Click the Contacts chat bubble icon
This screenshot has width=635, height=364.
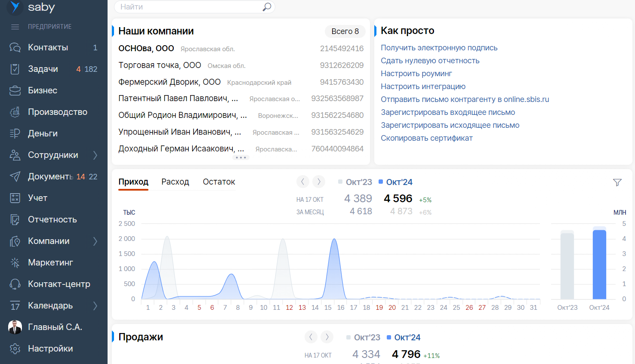[15, 47]
